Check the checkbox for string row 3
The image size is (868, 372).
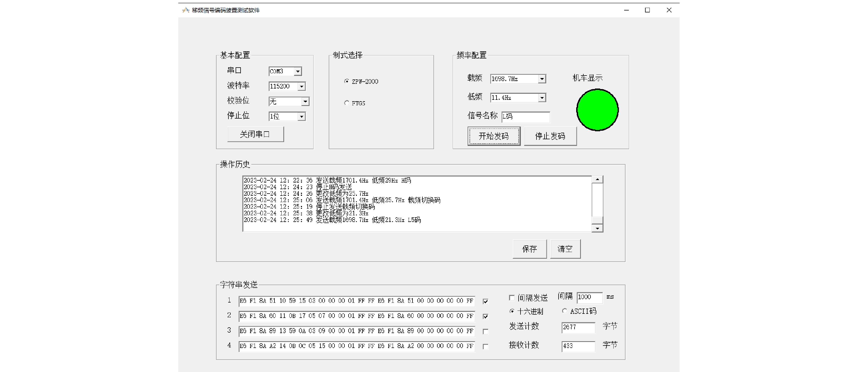[486, 331]
